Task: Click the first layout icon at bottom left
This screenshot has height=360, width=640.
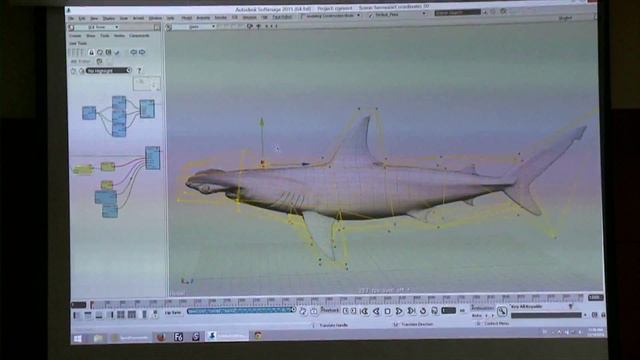Action: (x=77, y=315)
